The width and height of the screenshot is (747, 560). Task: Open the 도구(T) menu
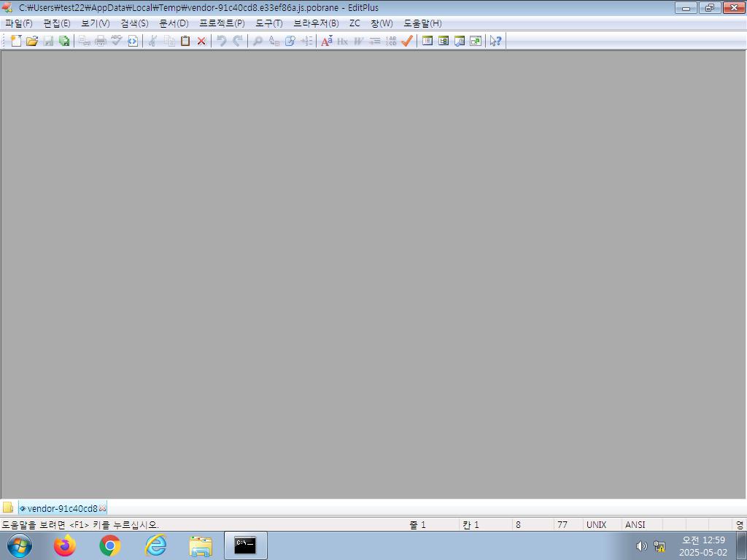(268, 23)
